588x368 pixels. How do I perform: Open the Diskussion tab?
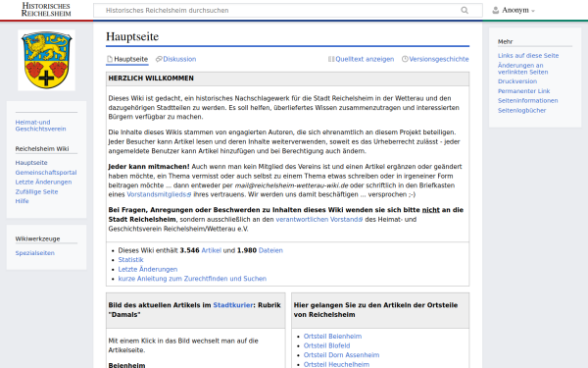pyautogui.click(x=176, y=59)
